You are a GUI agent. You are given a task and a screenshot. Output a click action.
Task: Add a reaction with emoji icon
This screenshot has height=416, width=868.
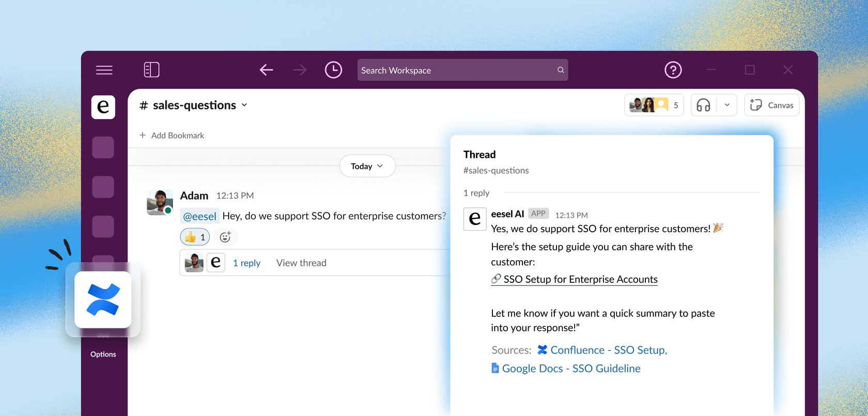(225, 237)
